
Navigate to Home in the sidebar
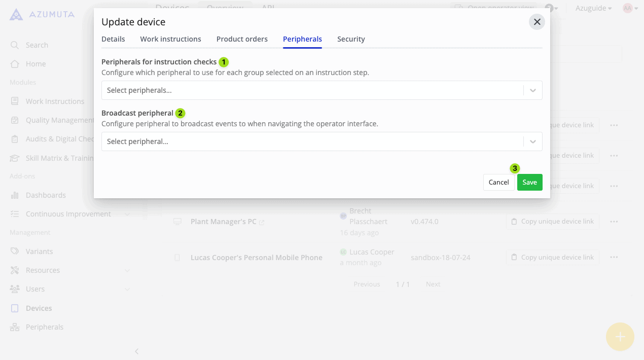click(x=35, y=63)
